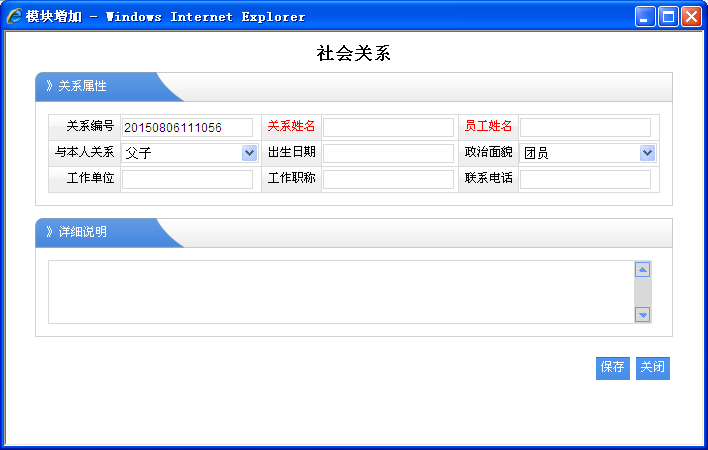Click the Internet Explorer icon in title bar
This screenshot has height=450, width=708.
[14, 16]
